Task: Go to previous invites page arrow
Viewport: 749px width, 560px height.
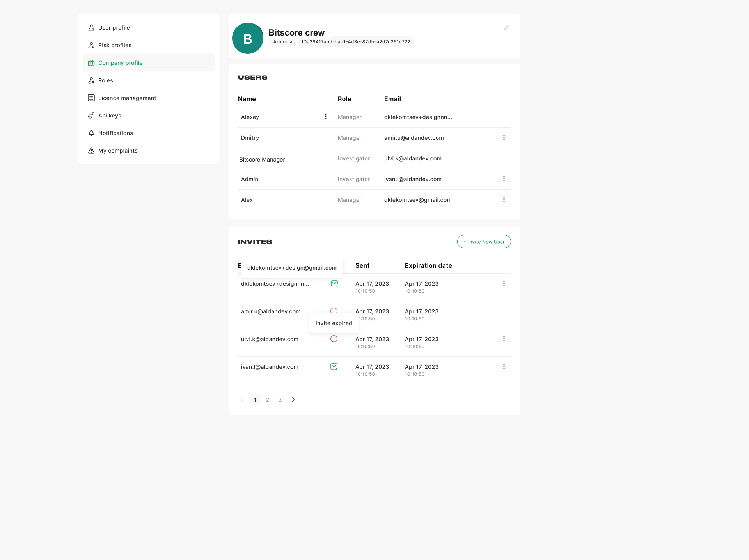Action: click(242, 400)
